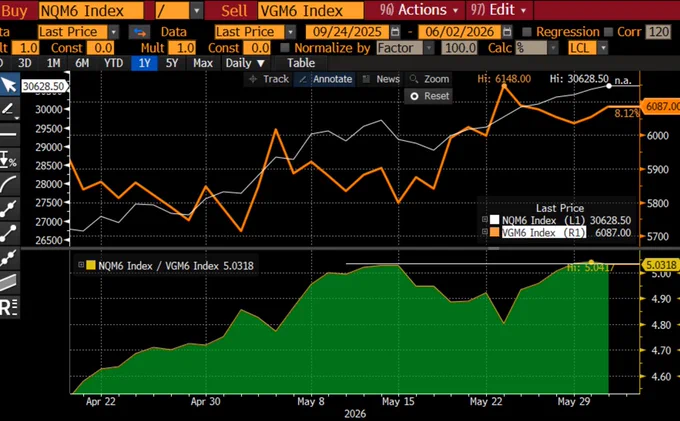Open the 97) Edit menu

pyautogui.click(x=499, y=10)
